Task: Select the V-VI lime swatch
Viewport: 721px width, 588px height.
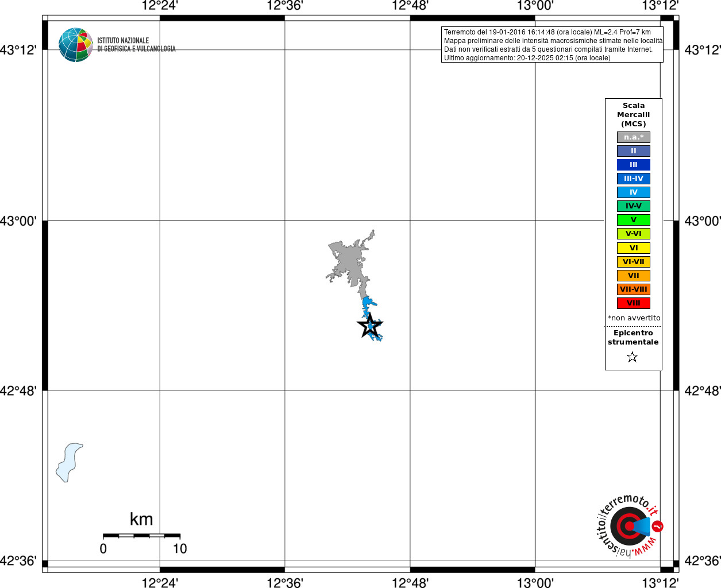Action: [634, 234]
